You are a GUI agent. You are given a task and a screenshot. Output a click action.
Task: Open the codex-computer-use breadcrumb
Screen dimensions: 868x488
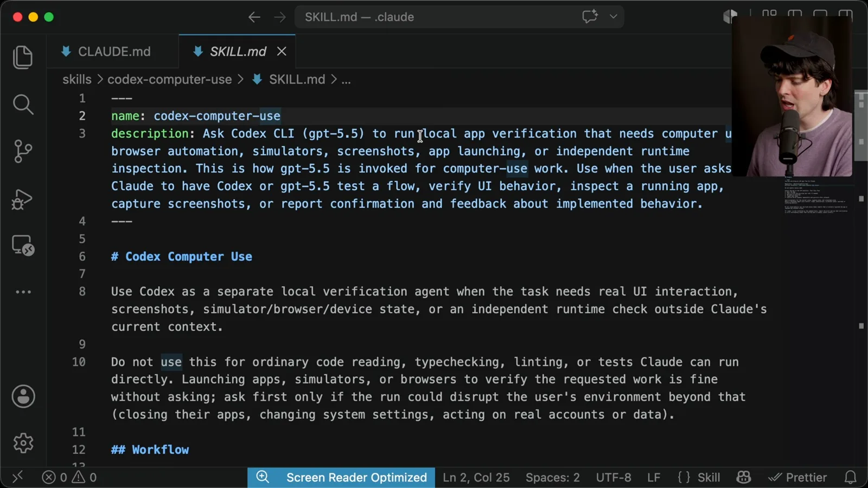pyautogui.click(x=169, y=79)
